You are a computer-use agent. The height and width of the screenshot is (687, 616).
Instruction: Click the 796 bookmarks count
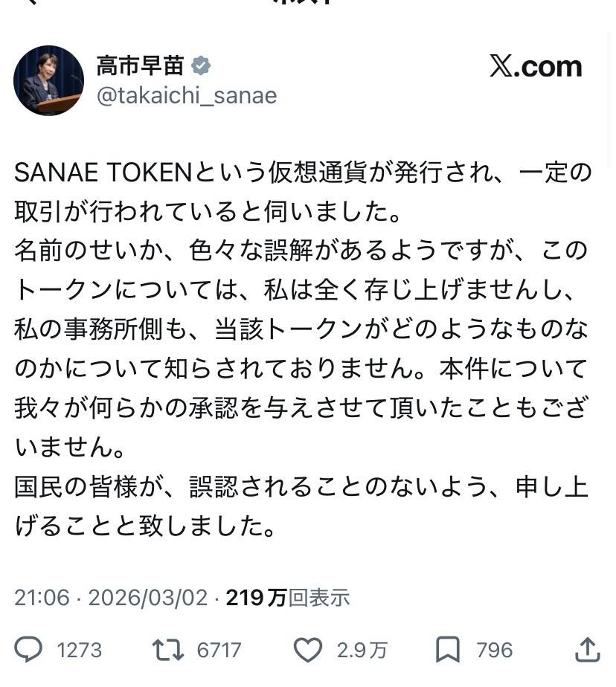pyautogui.click(x=495, y=651)
